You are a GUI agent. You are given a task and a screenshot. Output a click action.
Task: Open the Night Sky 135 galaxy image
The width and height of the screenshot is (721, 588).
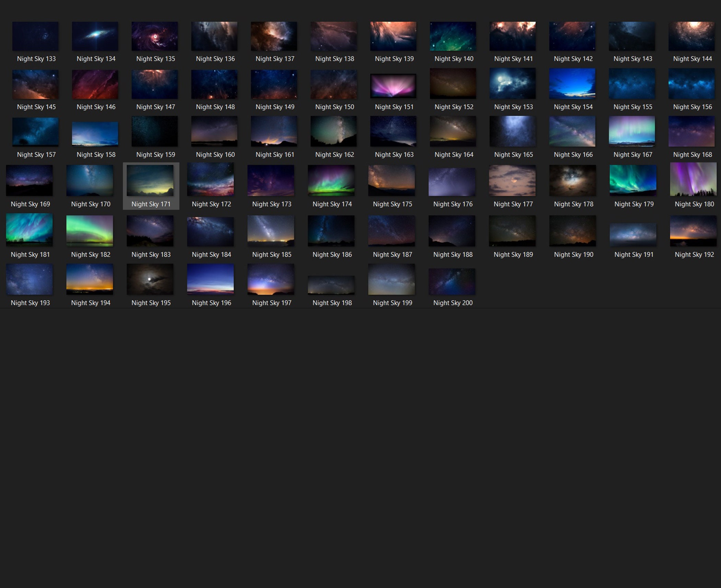click(154, 36)
